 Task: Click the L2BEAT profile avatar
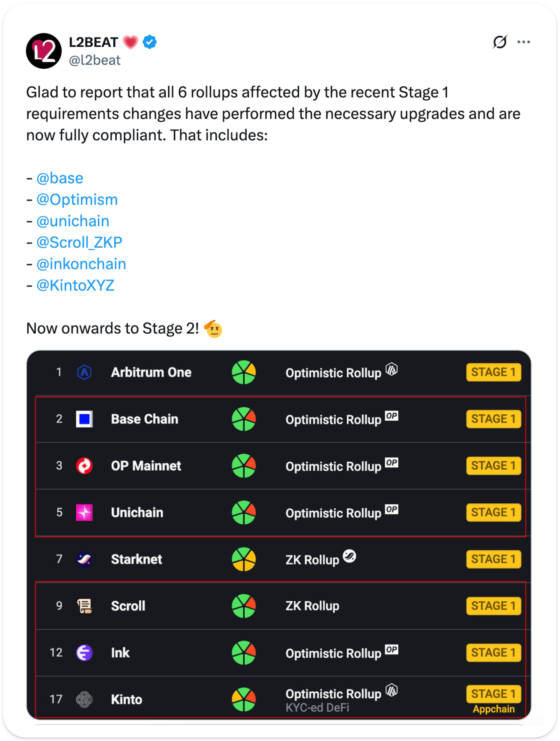44,51
